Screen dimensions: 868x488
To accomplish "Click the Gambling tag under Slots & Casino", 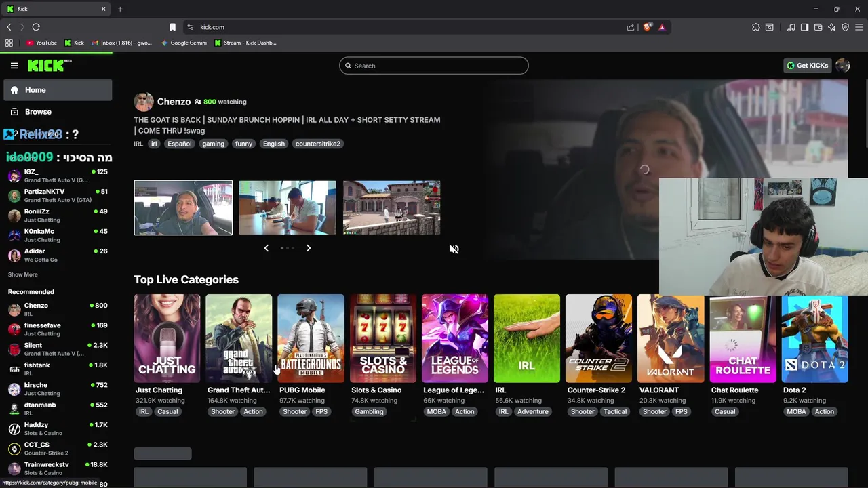I will (369, 411).
